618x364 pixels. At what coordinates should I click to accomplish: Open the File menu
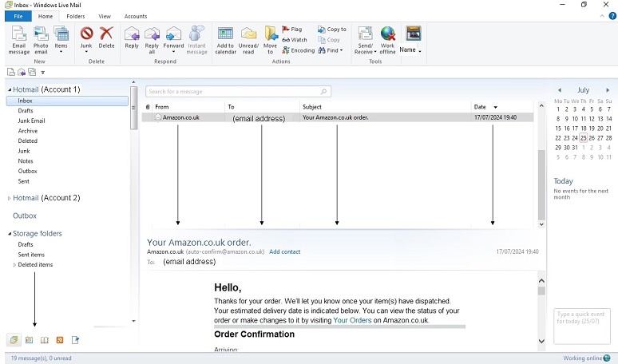click(x=18, y=16)
